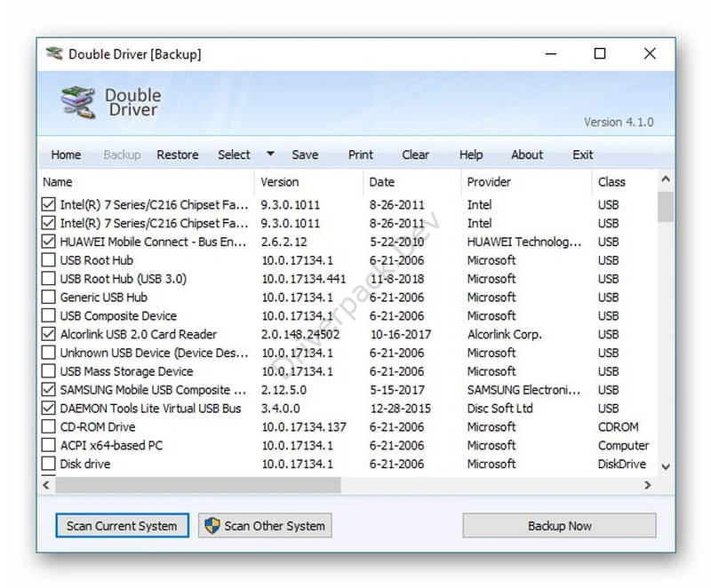Screen dimensions: 711x588
Task: Go to the Home menu item
Action: tap(66, 155)
